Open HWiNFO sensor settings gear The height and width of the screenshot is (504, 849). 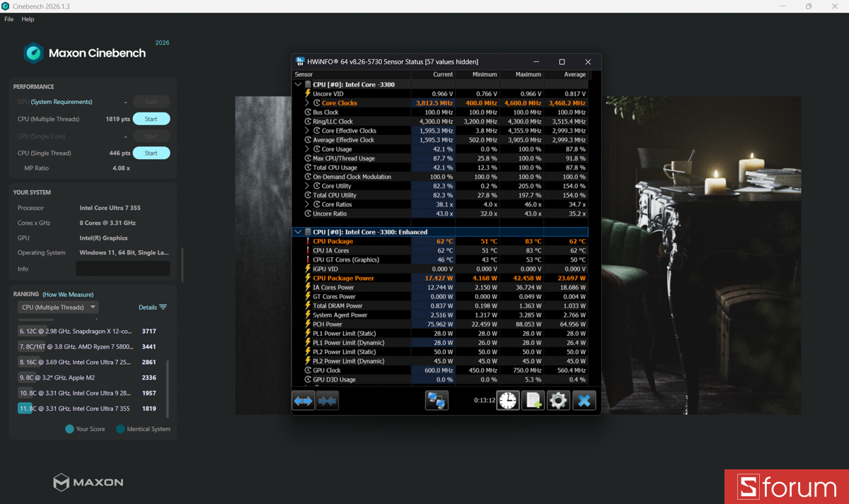click(x=558, y=401)
